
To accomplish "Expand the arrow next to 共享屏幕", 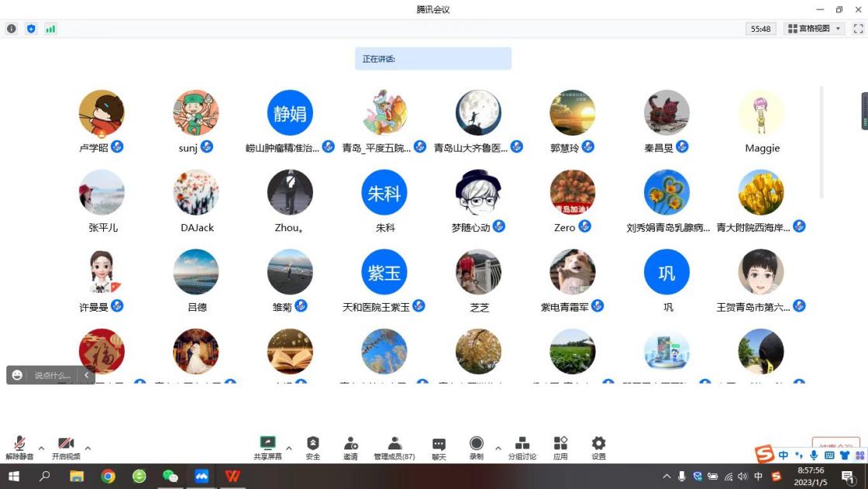I will 289,448.
